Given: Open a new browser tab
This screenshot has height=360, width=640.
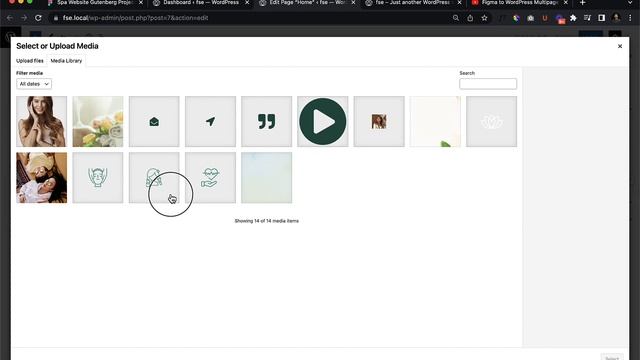Looking at the screenshot, I should (582, 3).
